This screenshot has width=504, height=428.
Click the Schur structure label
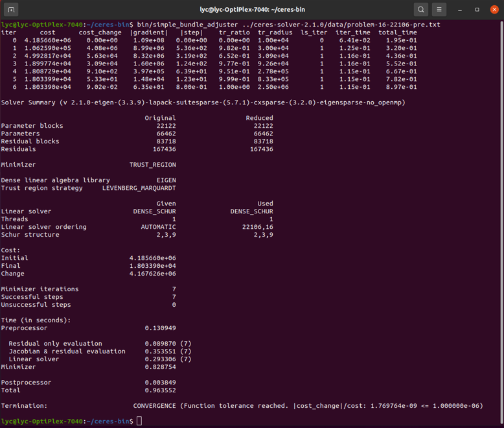tap(30, 235)
